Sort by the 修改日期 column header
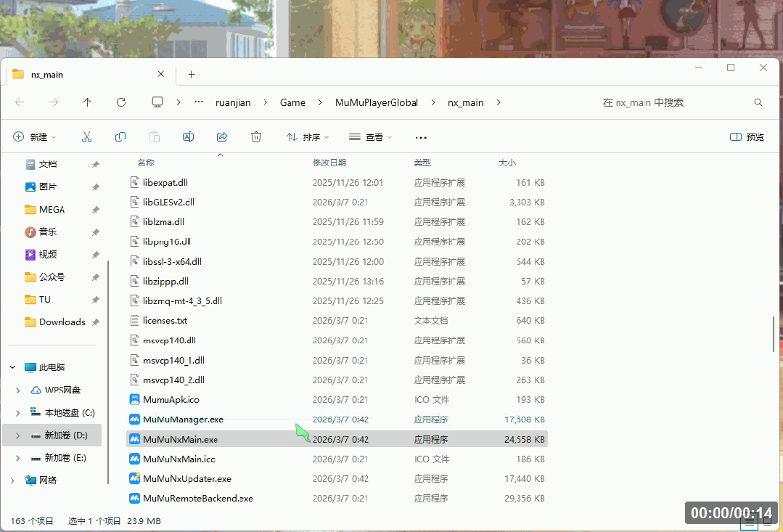This screenshot has height=532, width=783. pyautogui.click(x=329, y=163)
